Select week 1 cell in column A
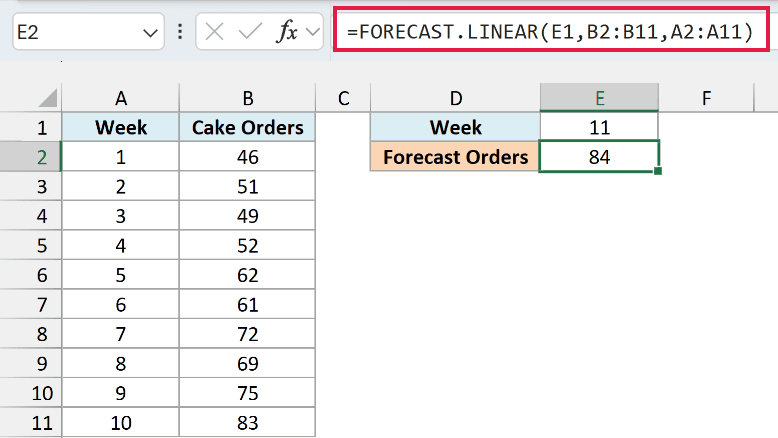The image size is (778, 438). click(x=121, y=157)
